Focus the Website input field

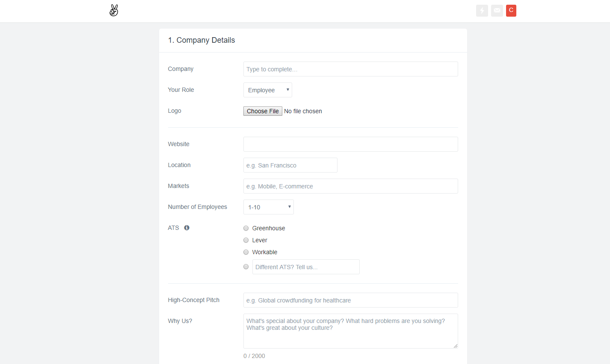pos(351,144)
